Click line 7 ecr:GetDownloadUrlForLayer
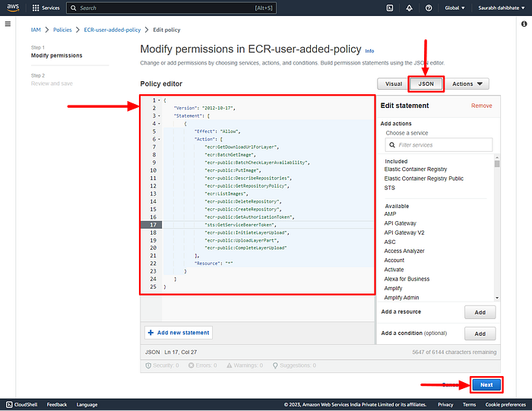This screenshot has width=532, height=411. [242, 147]
